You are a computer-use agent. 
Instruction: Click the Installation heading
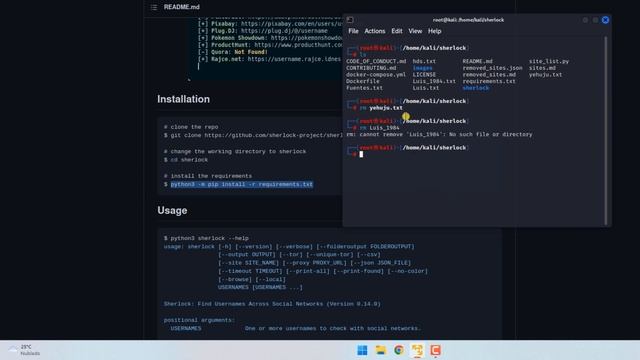pos(183,99)
